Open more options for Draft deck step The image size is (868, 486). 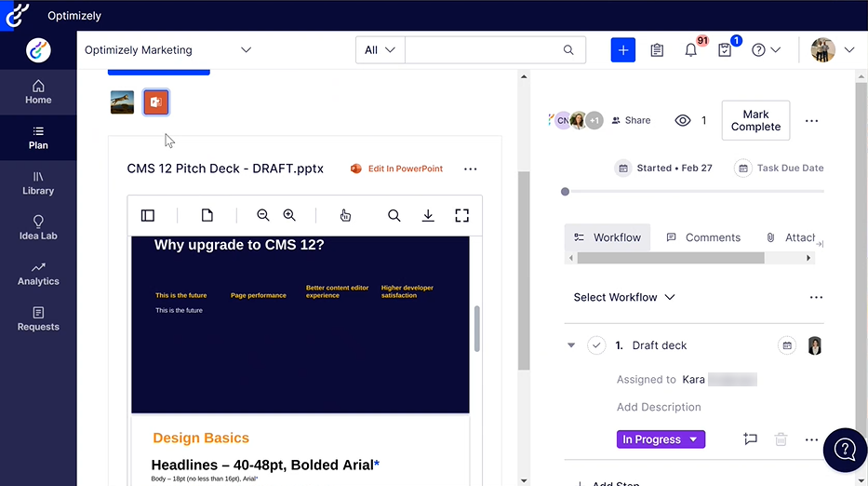tap(811, 440)
